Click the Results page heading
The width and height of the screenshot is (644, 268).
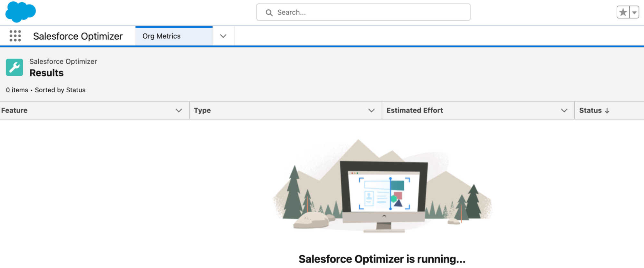[47, 73]
